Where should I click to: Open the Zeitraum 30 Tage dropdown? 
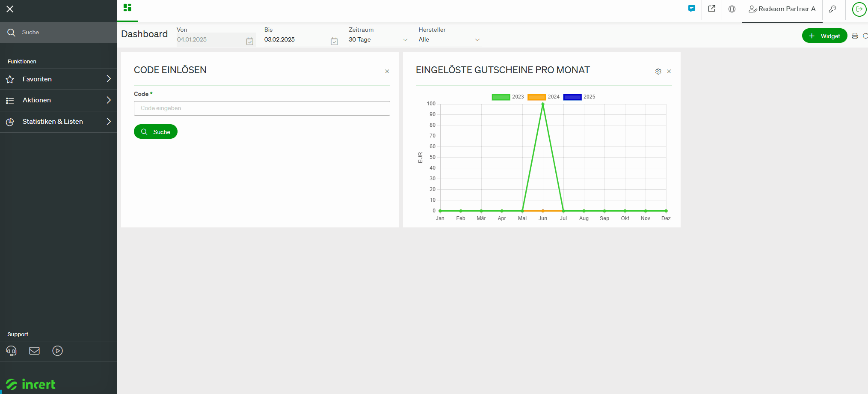click(379, 39)
